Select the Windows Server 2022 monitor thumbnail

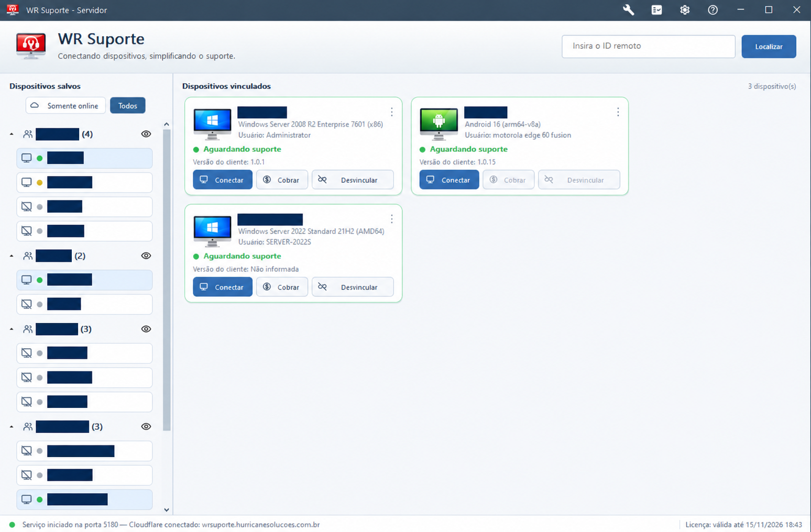click(x=212, y=230)
